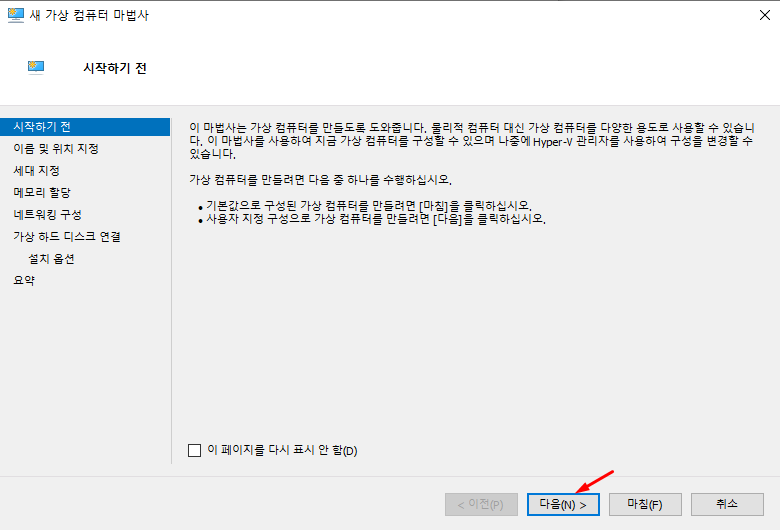Viewport: 780px width, 530px height.
Task: Click the wizard introduction paragraph text
Action: [470, 141]
